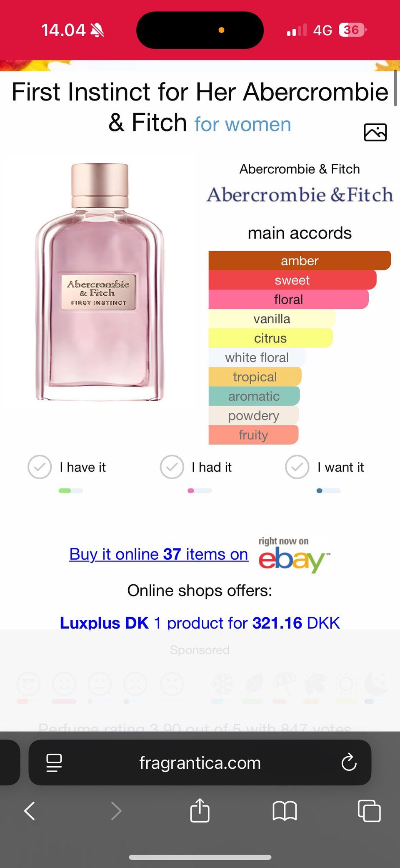Image resolution: width=400 pixels, height=868 pixels.
Task: Select the citrus accord bar
Action: (270, 338)
